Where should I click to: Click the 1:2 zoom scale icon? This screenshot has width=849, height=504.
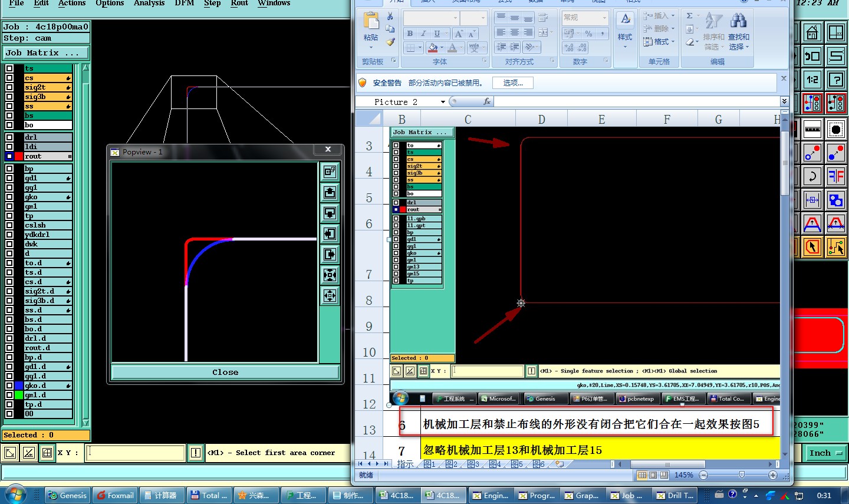tap(812, 79)
